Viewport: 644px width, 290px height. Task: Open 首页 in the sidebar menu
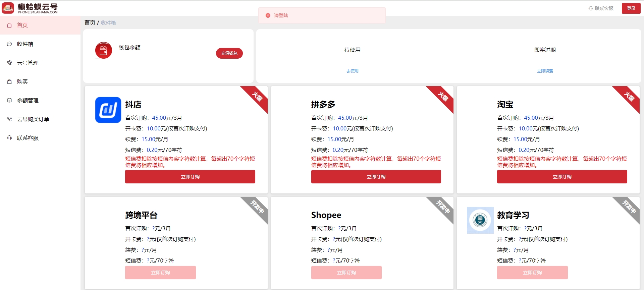pos(40,25)
